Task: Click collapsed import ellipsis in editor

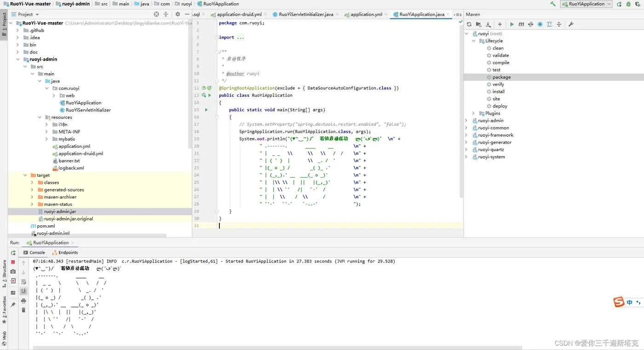Action: click(241, 37)
